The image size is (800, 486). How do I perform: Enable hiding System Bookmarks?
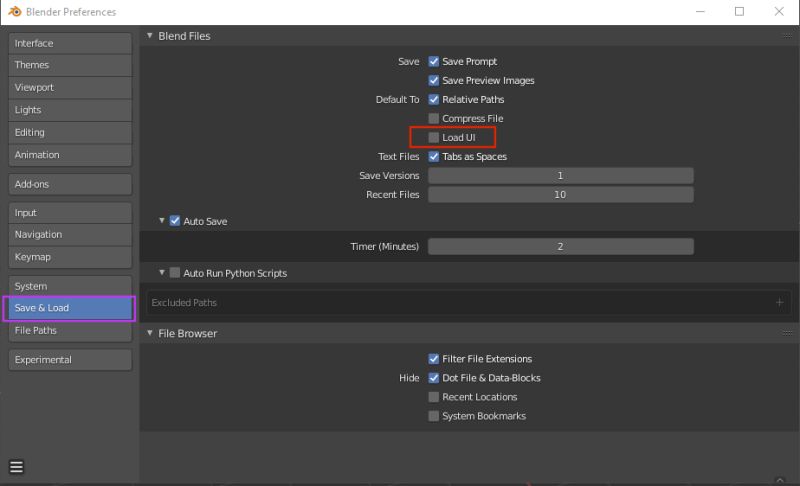tap(434, 416)
